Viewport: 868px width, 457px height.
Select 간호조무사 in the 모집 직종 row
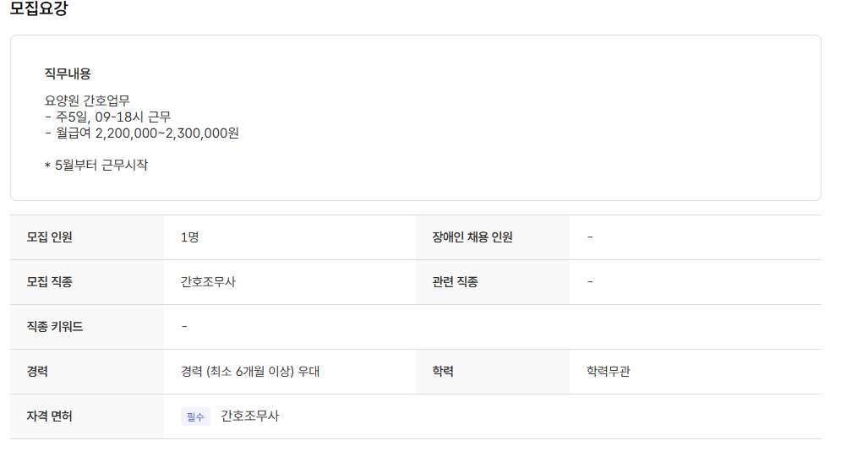click(x=208, y=282)
